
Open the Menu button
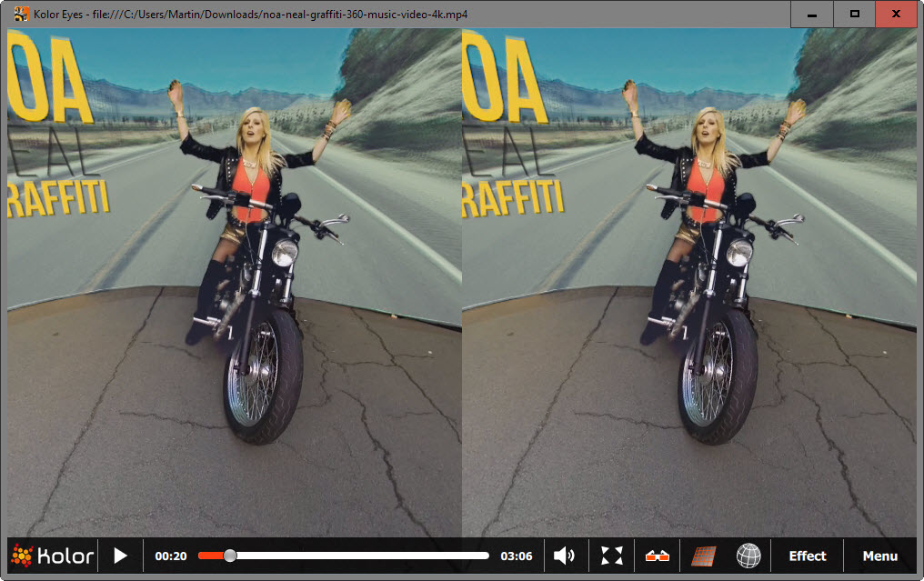pos(879,556)
